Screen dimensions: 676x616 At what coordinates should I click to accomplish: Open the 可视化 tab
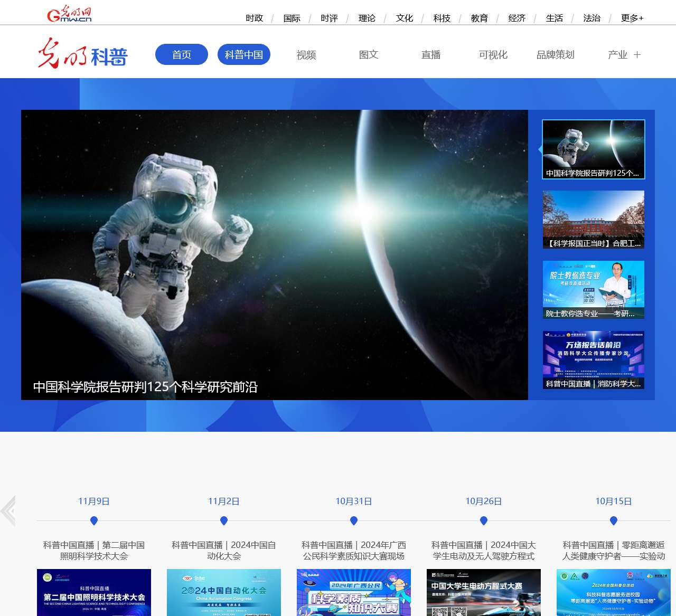coord(493,54)
